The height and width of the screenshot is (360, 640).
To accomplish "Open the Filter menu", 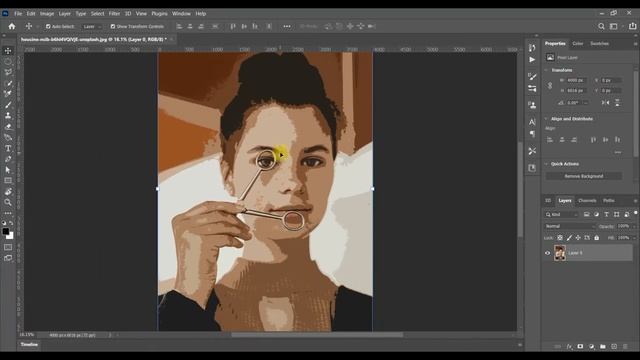I will [114, 13].
